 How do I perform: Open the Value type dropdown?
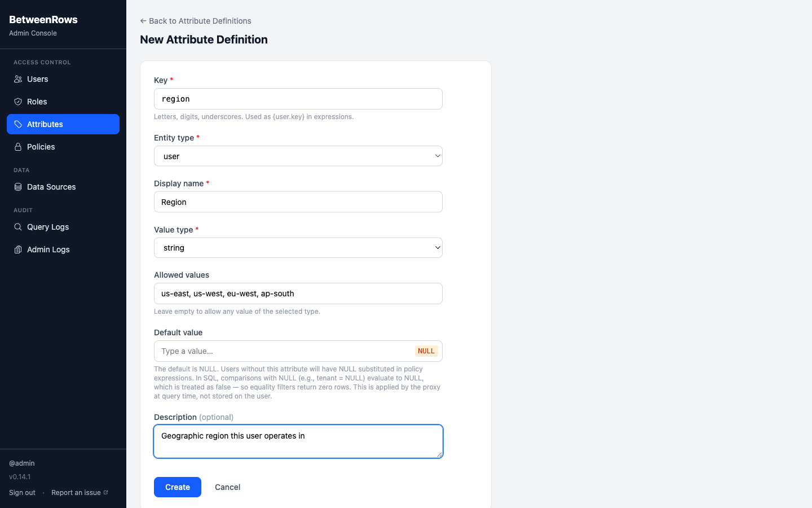click(x=298, y=247)
